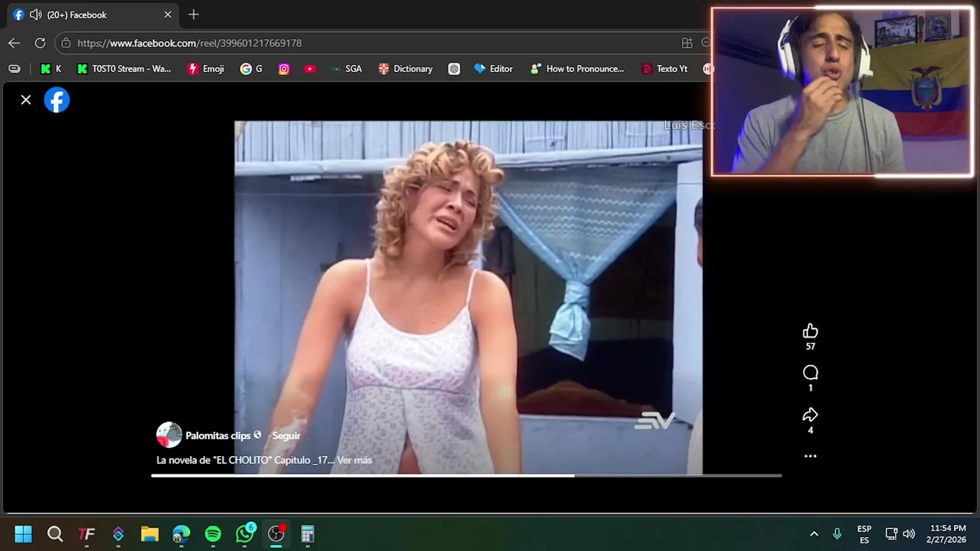The height and width of the screenshot is (551, 980).
Task: Click the first bookmarks bar icon
Action: pyautogui.click(x=14, y=68)
